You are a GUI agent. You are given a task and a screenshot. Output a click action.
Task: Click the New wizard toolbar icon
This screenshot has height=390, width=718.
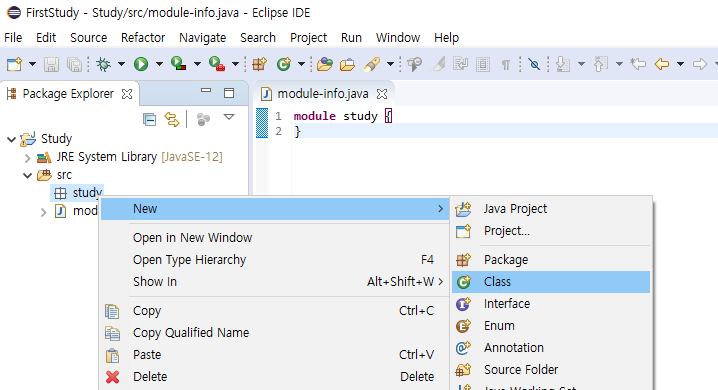[14, 64]
